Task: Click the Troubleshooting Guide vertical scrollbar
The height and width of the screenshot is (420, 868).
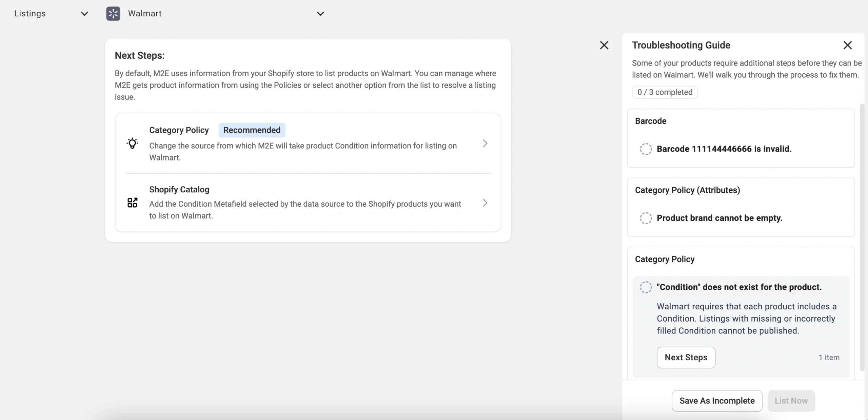Action: [x=862, y=237]
